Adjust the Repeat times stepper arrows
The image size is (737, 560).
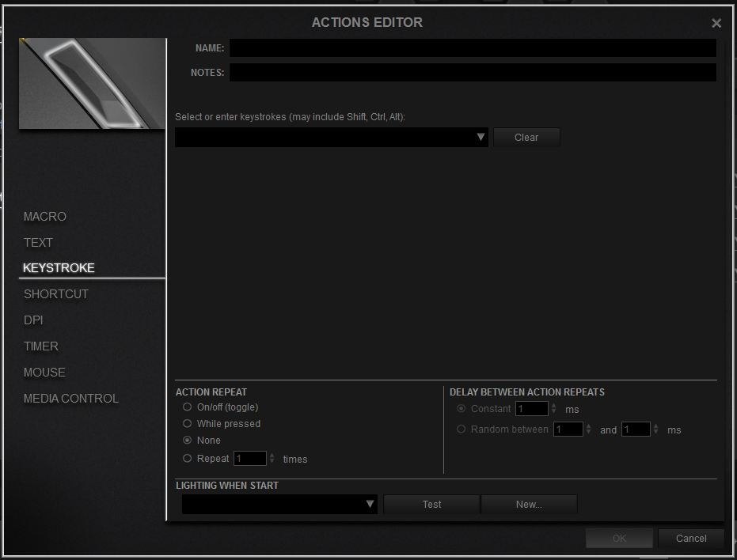coord(272,459)
